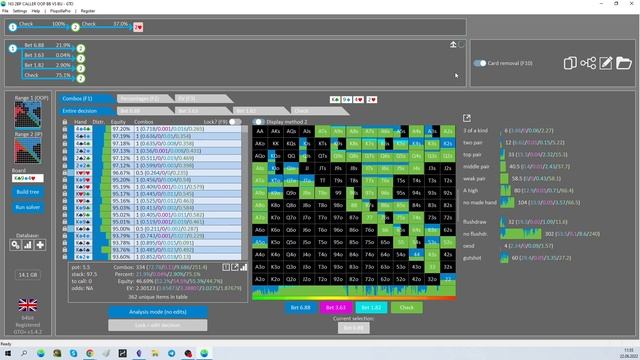Click the Build tree button

[28, 192]
